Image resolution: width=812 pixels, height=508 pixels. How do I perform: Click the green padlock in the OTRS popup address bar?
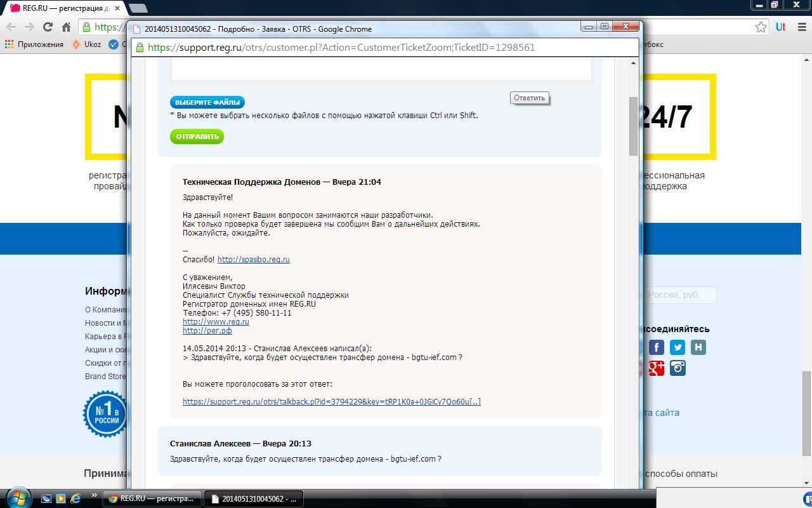pos(140,47)
